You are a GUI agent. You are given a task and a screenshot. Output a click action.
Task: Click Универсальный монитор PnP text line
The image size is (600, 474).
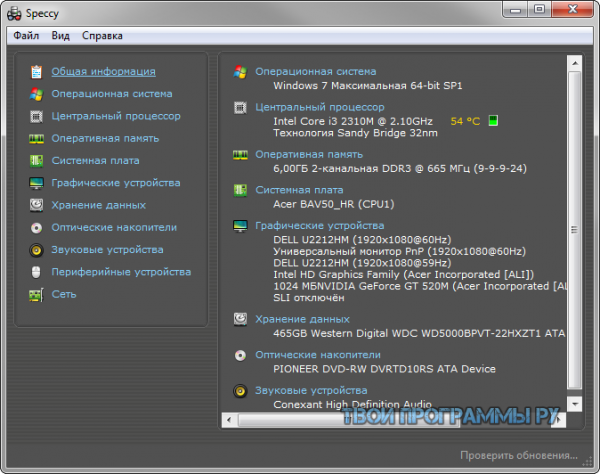(x=399, y=251)
